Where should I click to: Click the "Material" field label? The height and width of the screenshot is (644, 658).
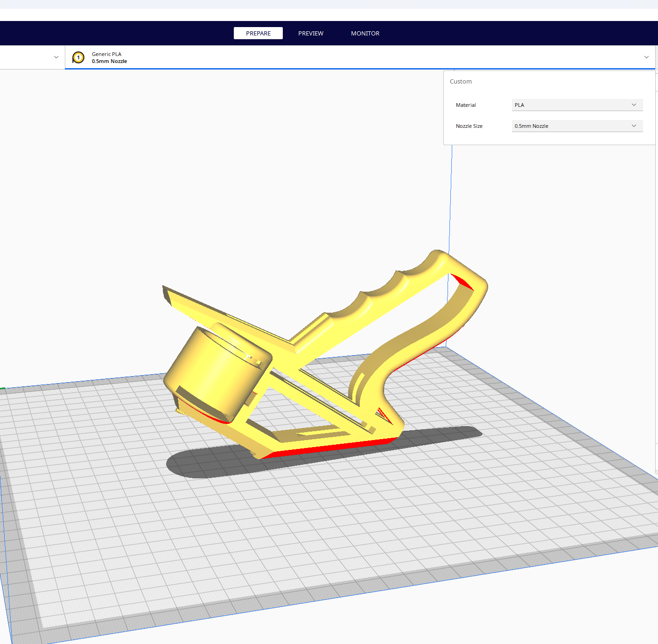466,105
